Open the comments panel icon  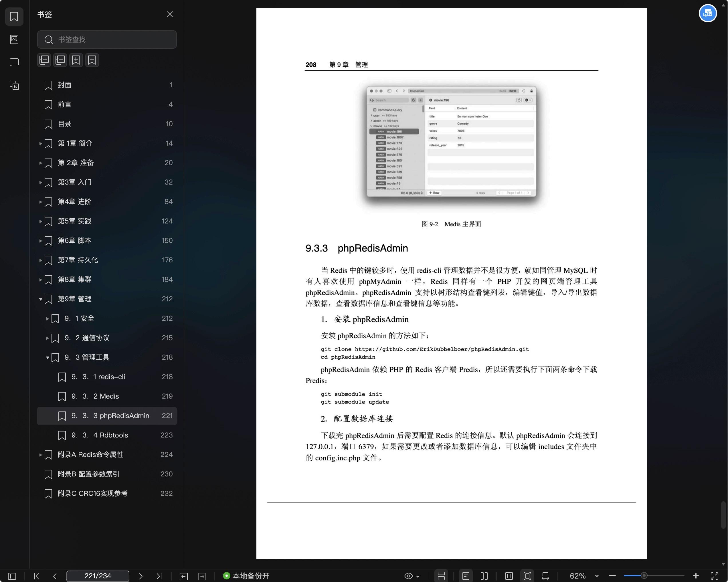coord(14,62)
